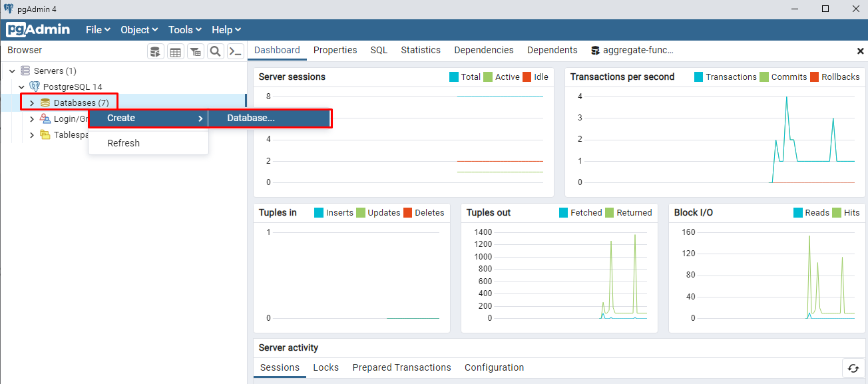Expand the Login/Group Roles node

click(31, 118)
